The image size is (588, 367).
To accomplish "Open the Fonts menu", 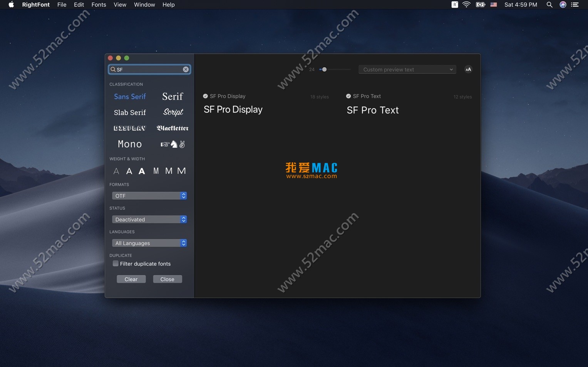I will pos(99,5).
